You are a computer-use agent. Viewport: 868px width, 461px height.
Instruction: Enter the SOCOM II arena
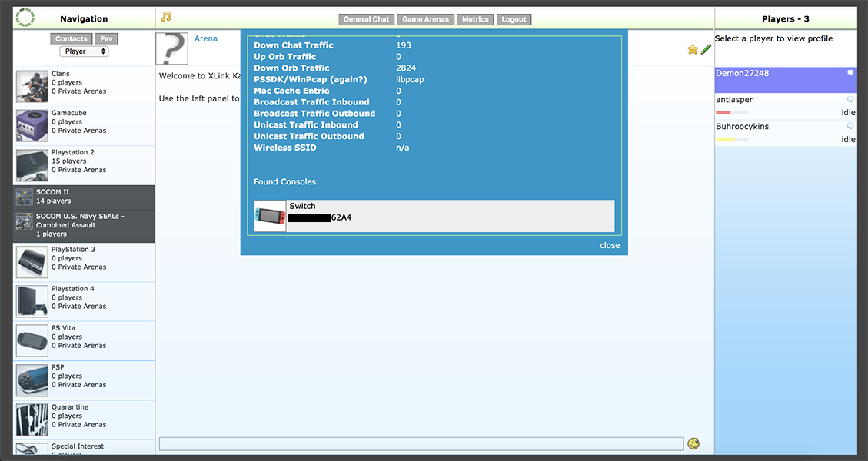pos(84,197)
